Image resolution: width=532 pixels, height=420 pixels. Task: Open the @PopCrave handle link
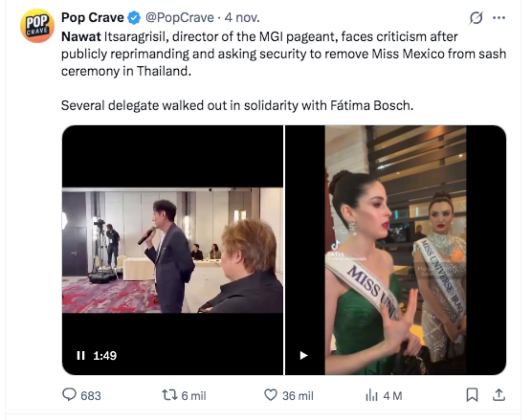(x=180, y=18)
